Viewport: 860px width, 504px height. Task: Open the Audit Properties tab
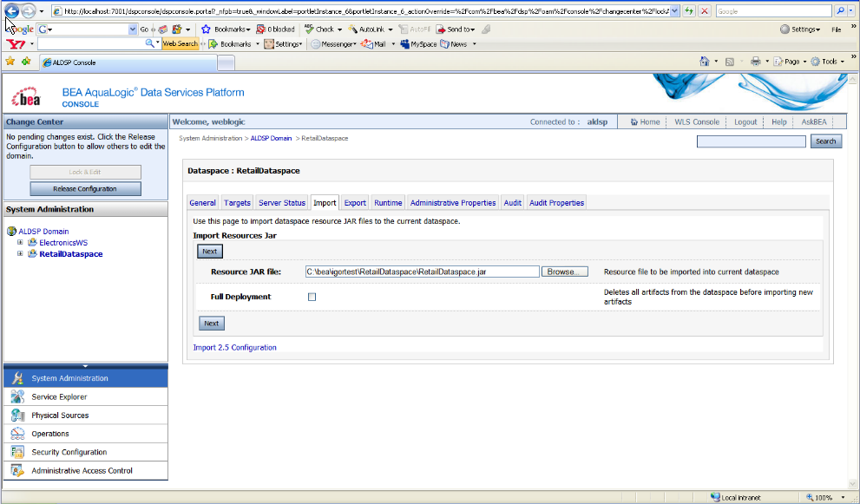pos(556,202)
